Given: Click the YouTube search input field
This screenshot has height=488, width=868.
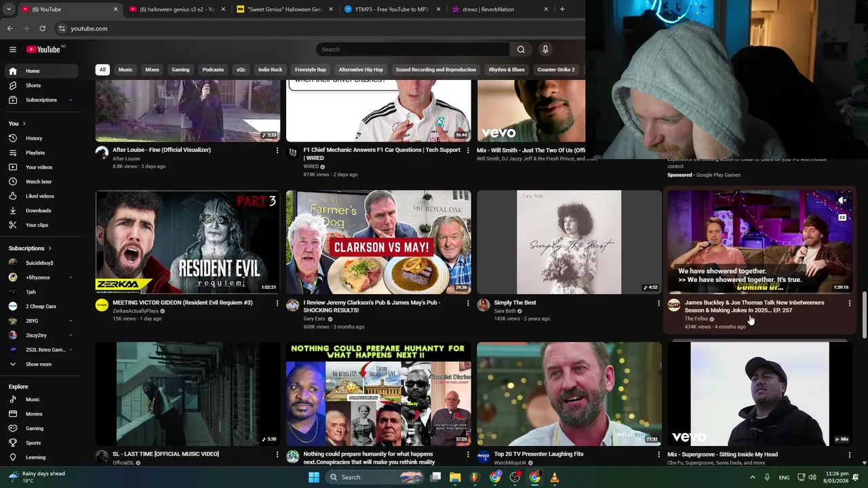Looking at the screenshot, I should tap(412, 49).
